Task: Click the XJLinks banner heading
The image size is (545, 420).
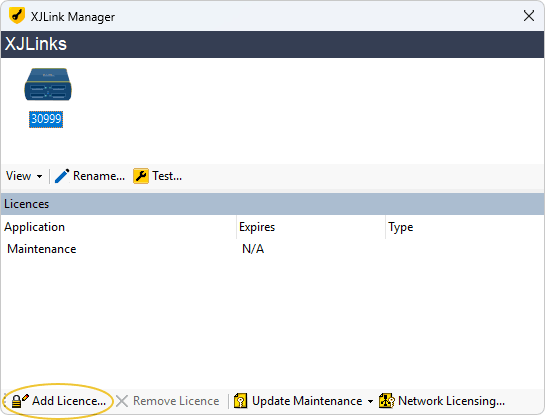Action: (x=36, y=44)
